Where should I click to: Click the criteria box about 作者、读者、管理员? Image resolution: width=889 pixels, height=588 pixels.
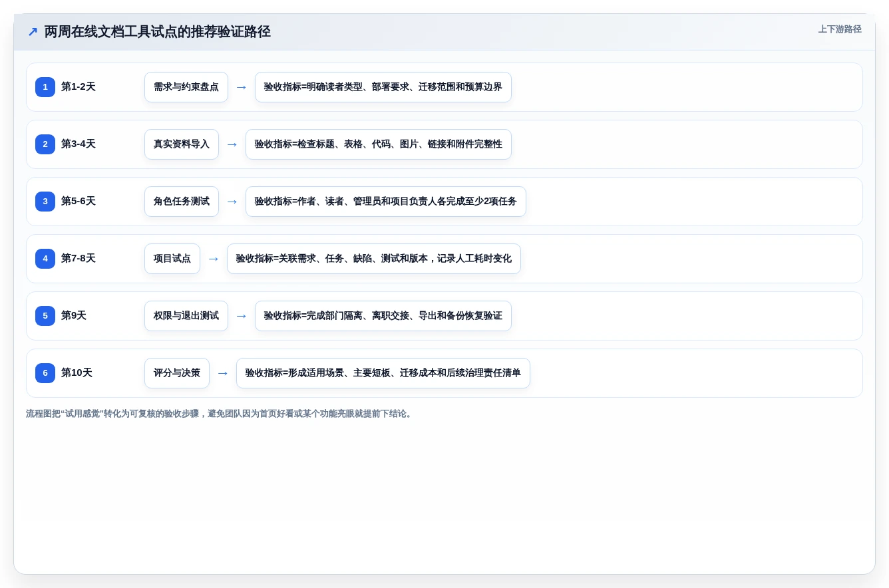point(386,202)
